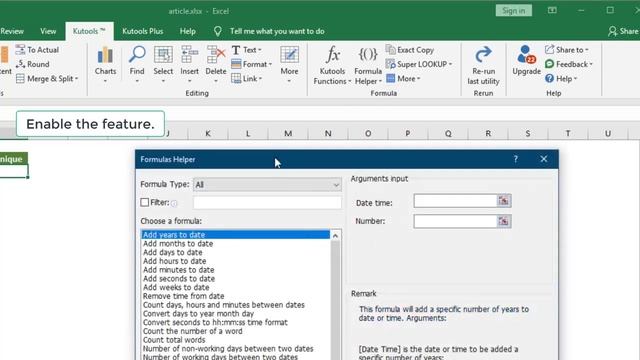Open the Merge & Split menu
Screen dimensions: 640x360
tap(47, 78)
